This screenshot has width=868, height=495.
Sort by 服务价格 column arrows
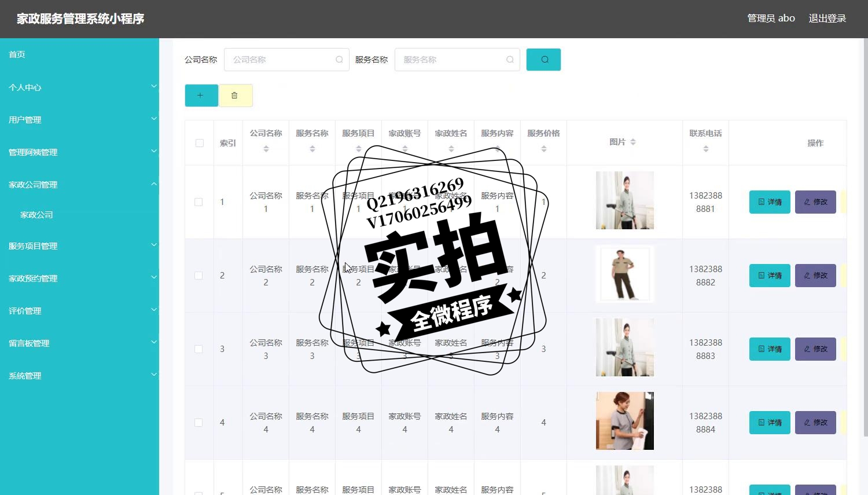coord(544,149)
